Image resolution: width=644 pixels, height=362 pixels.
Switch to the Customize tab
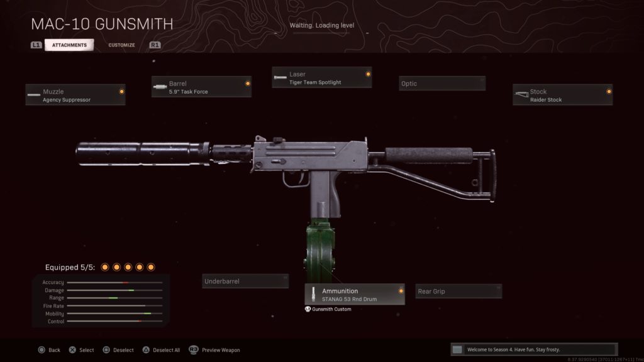(x=121, y=45)
